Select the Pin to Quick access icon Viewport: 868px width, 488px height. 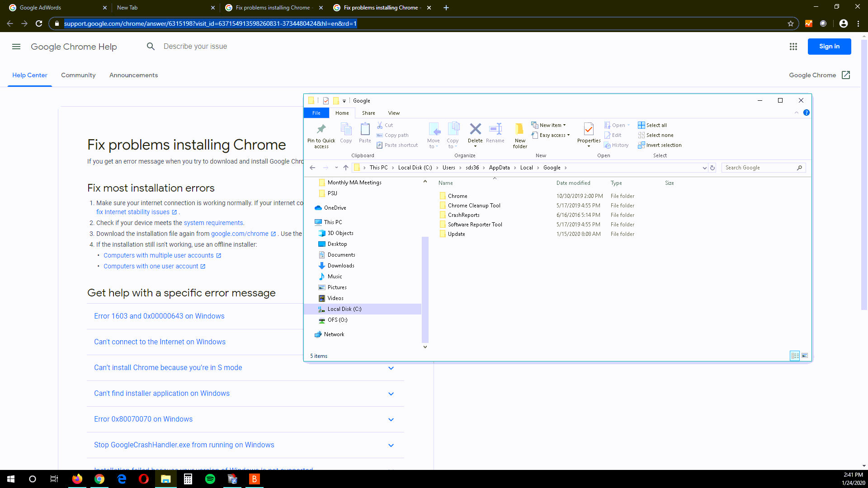tap(321, 135)
